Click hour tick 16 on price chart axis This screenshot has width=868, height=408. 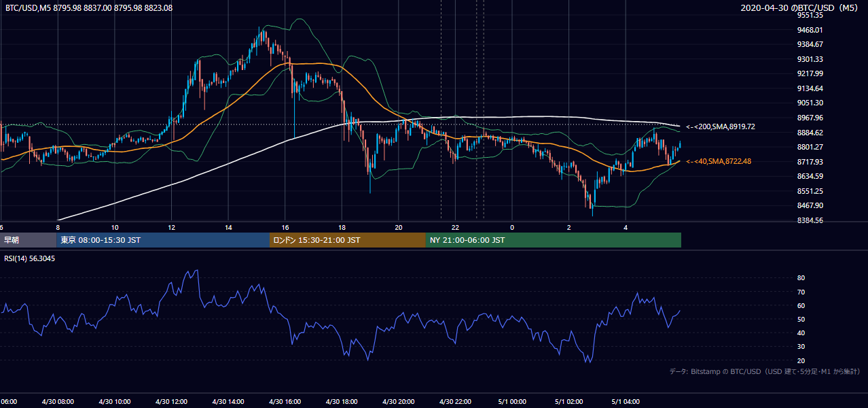point(285,227)
